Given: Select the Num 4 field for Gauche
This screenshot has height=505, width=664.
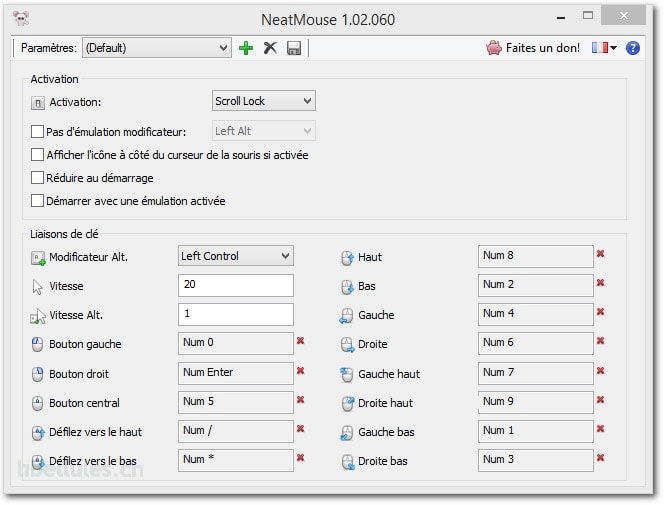Looking at the screenshot, I should (536, 314).
